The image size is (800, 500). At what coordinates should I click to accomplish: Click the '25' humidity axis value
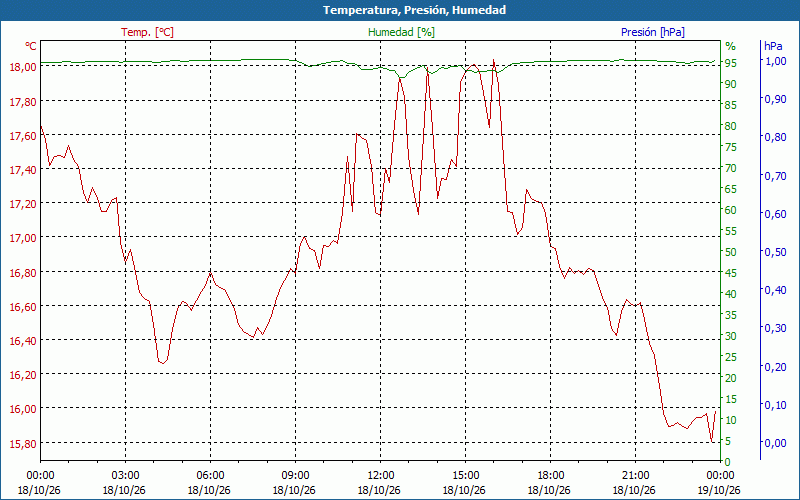pos(731,357)
